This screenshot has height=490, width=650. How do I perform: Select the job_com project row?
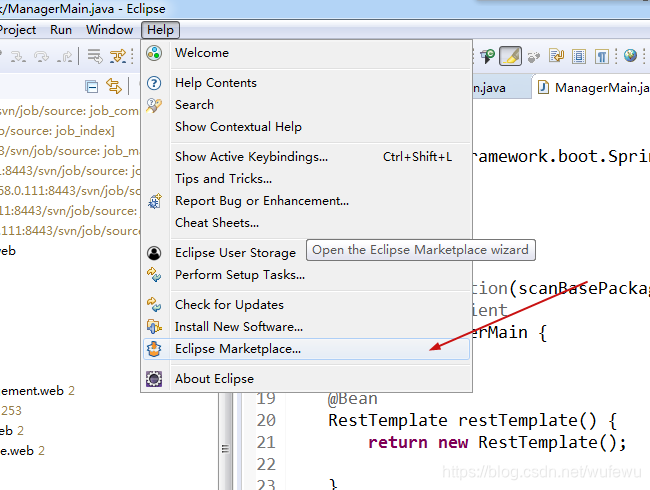coord(69,111)
